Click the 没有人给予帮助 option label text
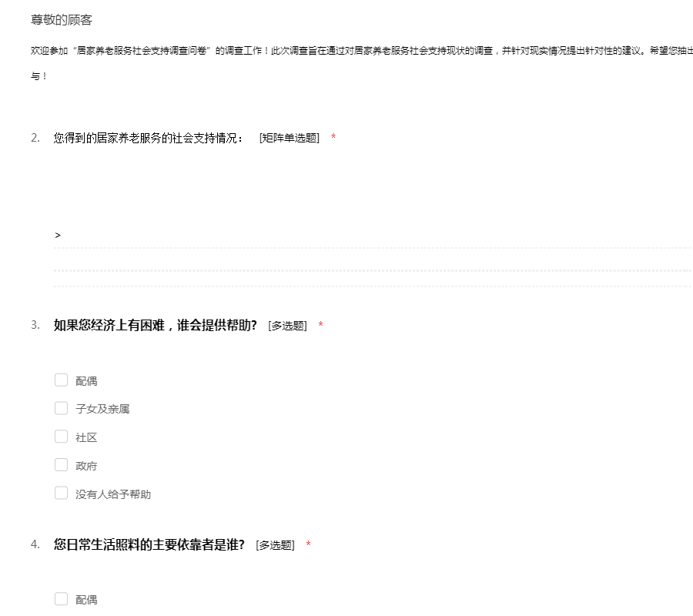The width and height of the screenshot is (693, 616). pos(113,494)
